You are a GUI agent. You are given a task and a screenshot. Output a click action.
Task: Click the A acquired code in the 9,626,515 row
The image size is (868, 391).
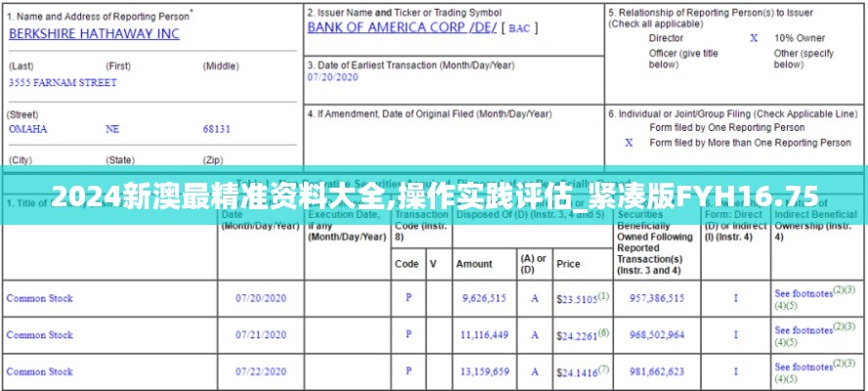click(535, 298)
